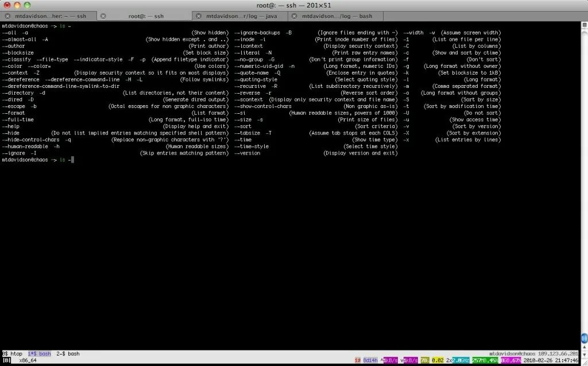Screen dimensions: 588x366
Task: Close the 'mtdavidson.../log — bash' tab
Action: point(295,16)
